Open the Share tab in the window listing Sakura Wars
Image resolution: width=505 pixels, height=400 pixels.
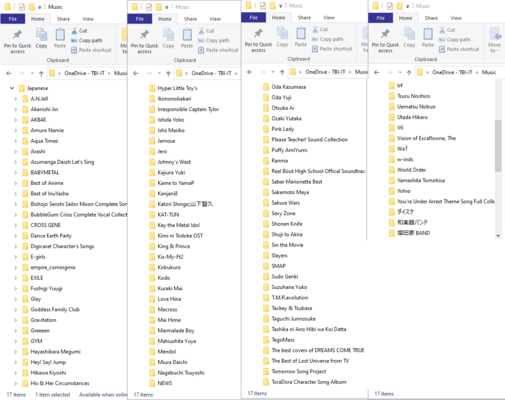coord(304,18)
